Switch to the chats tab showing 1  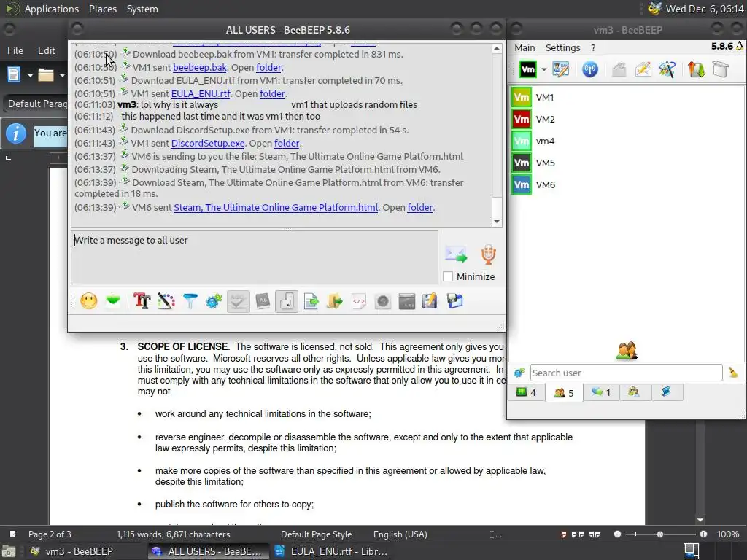pos(601,392)
